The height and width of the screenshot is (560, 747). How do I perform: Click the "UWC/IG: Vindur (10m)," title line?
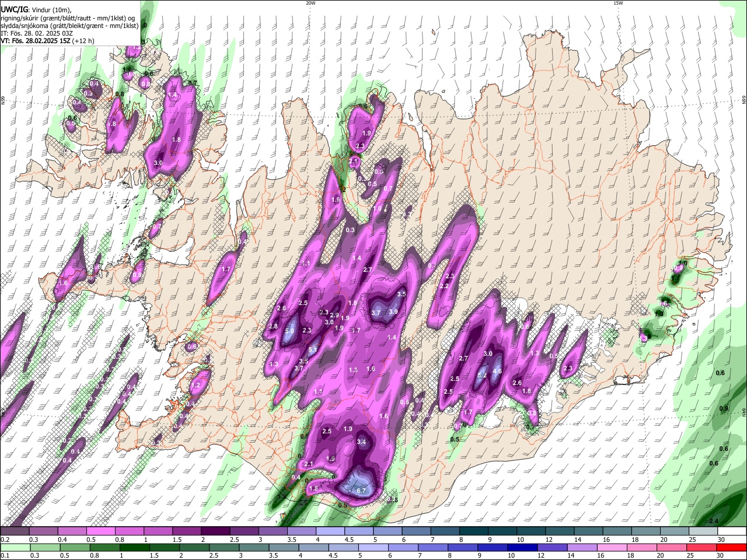pyautogui.click(x=36, y=10)
